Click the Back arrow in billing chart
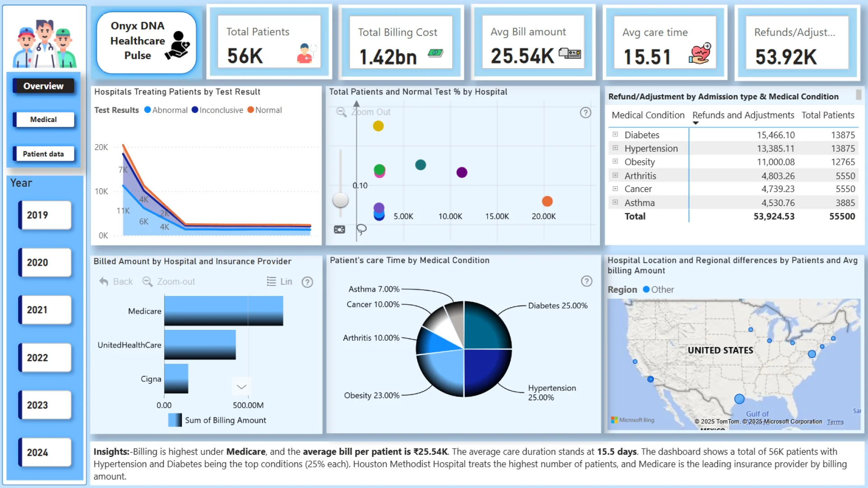The height and width of the screenshot is (488, 868). 104,282
